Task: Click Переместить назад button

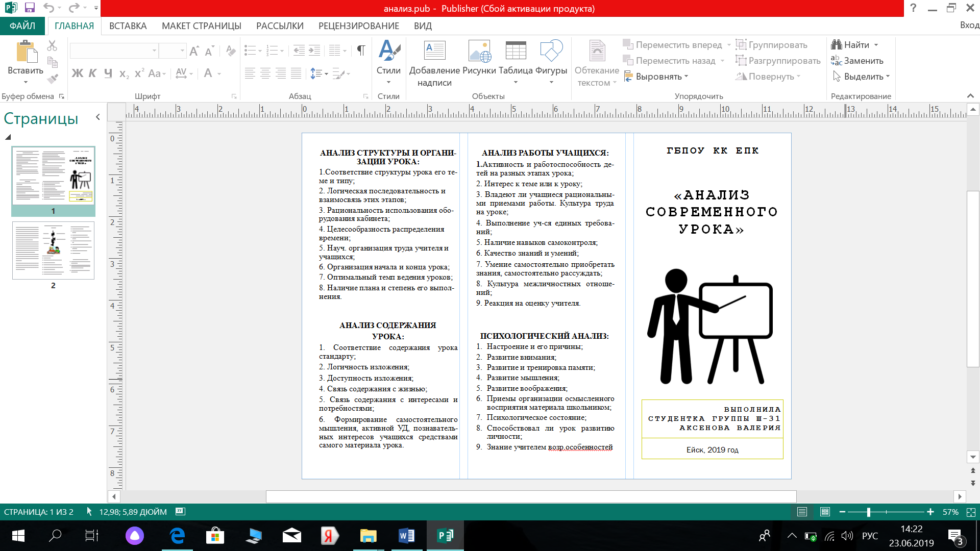Action: (x=669, y=61)
